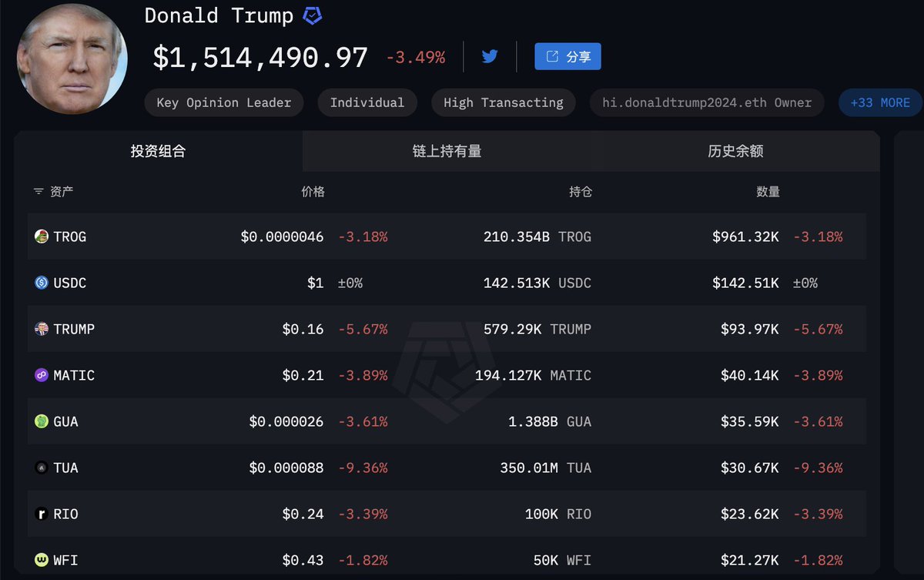Click the total value $1,514,490.97

point(260,57)
